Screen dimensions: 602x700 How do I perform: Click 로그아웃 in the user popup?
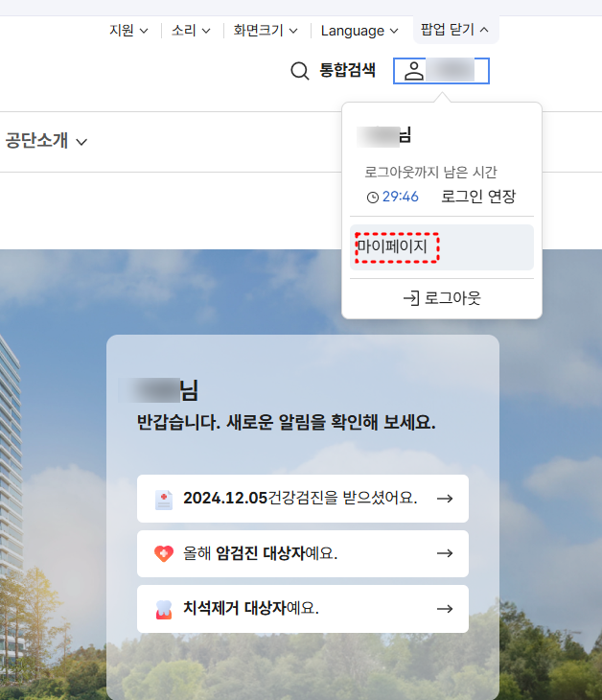click(442, 298)
